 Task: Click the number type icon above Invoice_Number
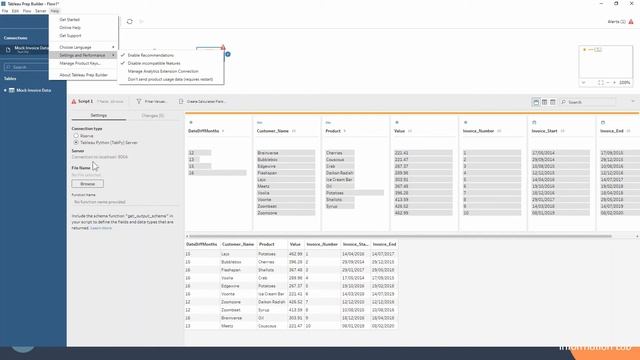(x=465, y=122)
